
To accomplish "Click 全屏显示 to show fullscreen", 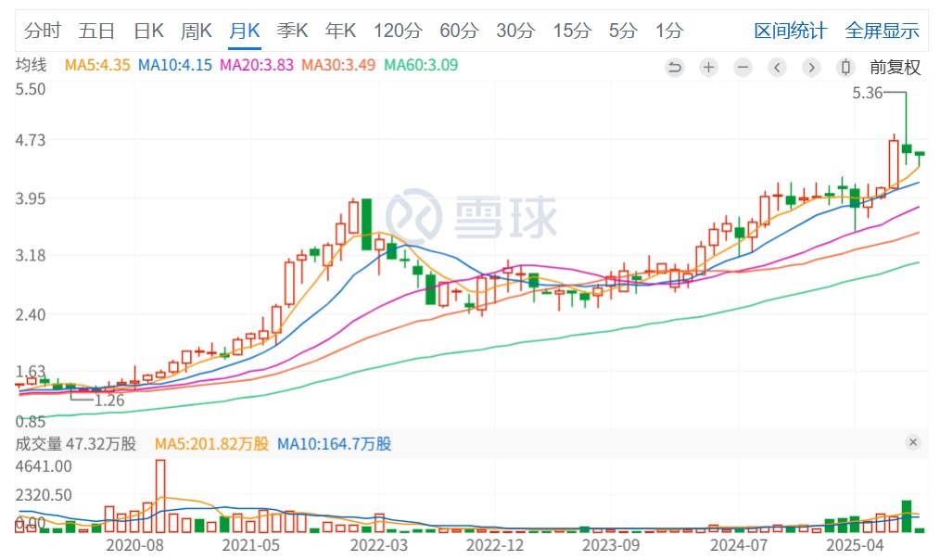I will coord(882,31).
